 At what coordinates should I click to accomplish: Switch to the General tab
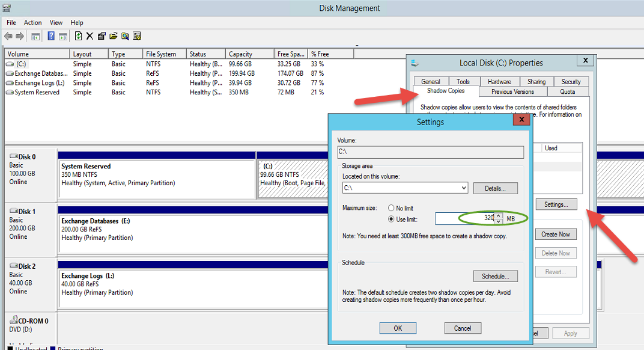click(430, 81)
